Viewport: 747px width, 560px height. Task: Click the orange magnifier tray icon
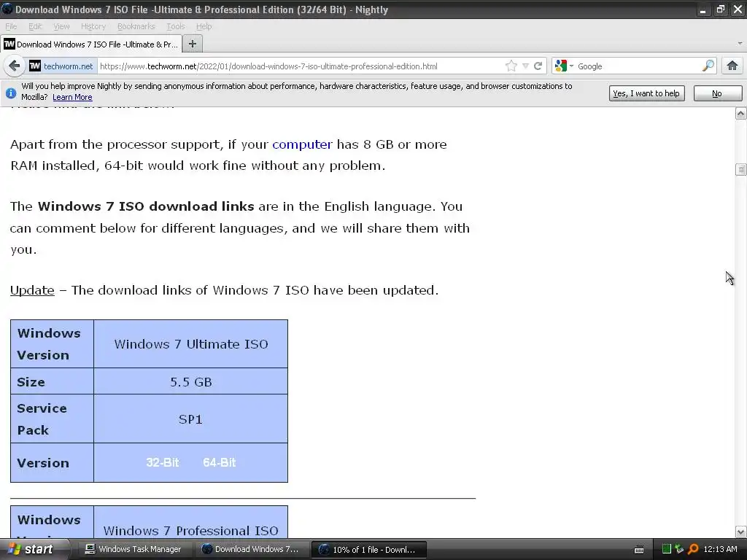point(693,549)
